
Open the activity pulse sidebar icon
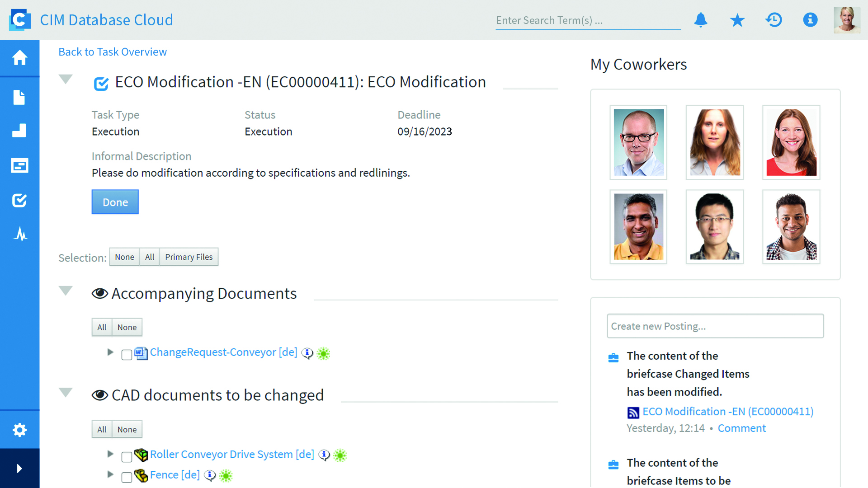tap(19, 234)
